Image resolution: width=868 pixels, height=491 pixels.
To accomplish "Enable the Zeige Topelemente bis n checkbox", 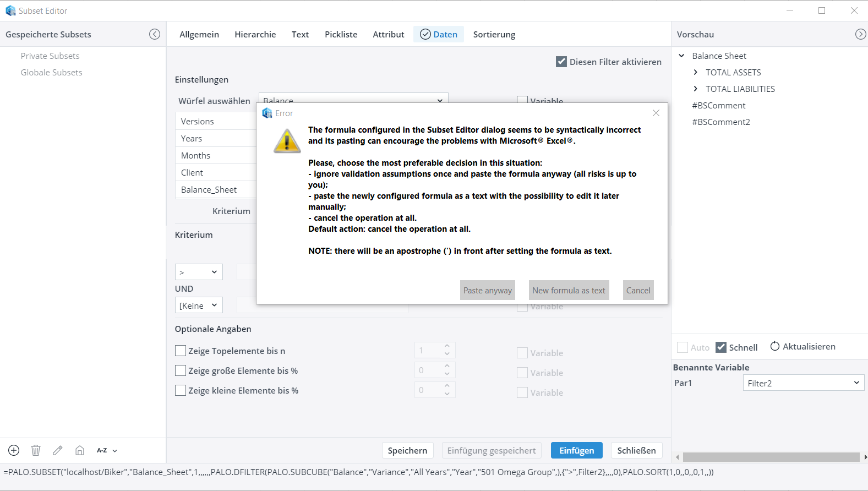I will point(181,351).
